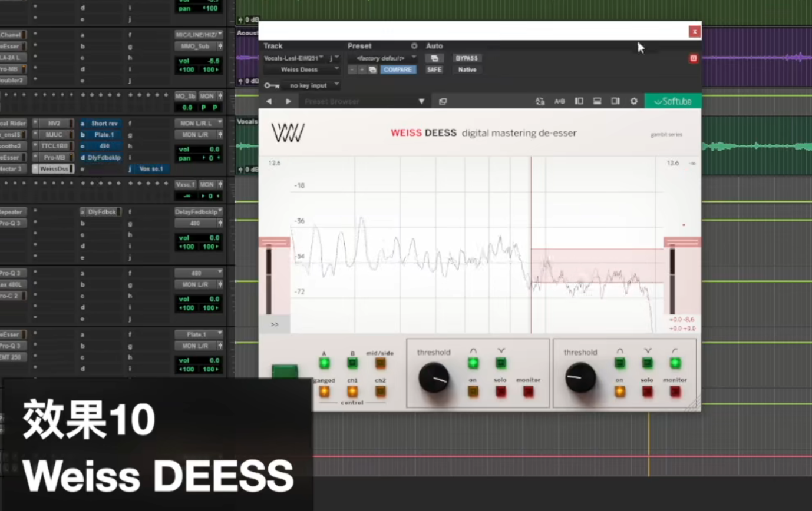Toggle solo on first de-esser band
The image size is (812, 511).
coord(501,391)
